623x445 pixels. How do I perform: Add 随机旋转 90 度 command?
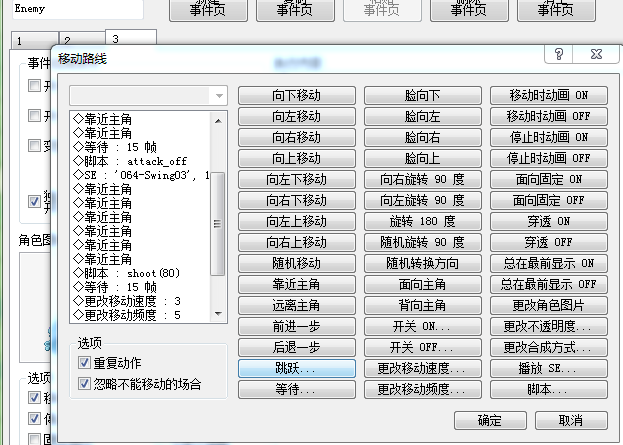point(423,243)
